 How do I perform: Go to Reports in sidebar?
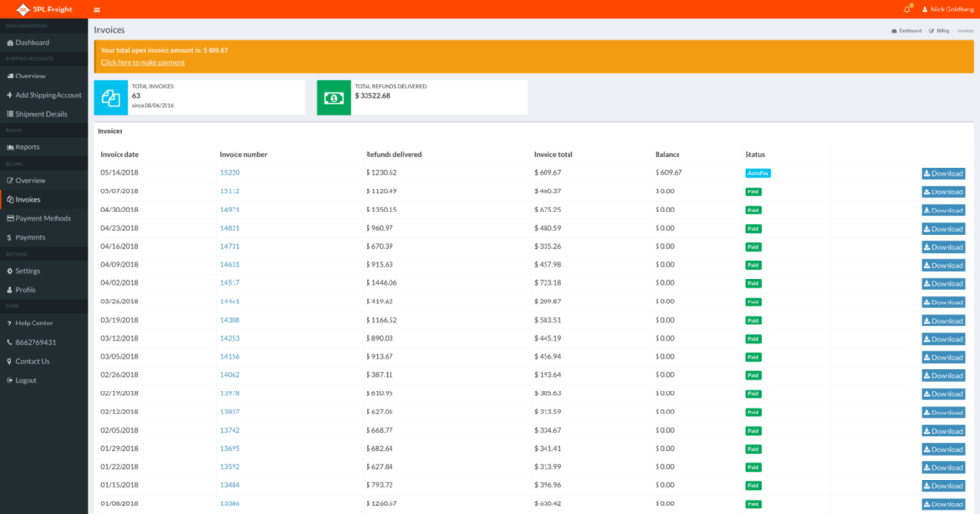pos(28,147)
